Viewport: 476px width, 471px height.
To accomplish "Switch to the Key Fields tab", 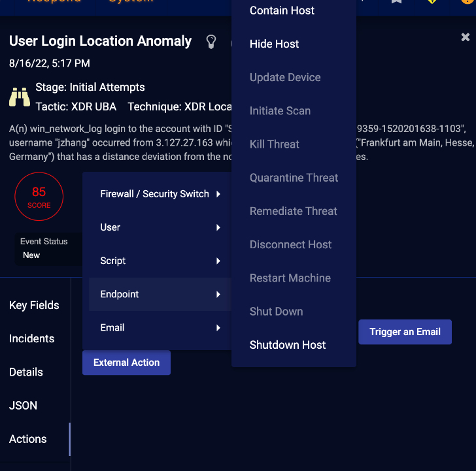I will 34,305.
